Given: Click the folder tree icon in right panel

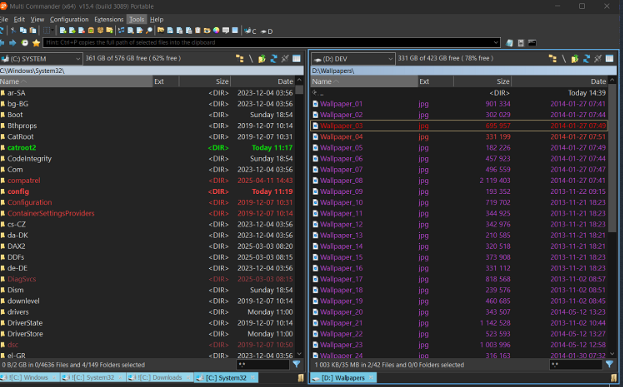Looking at the screenshot, I should click(x=553, y=58).
